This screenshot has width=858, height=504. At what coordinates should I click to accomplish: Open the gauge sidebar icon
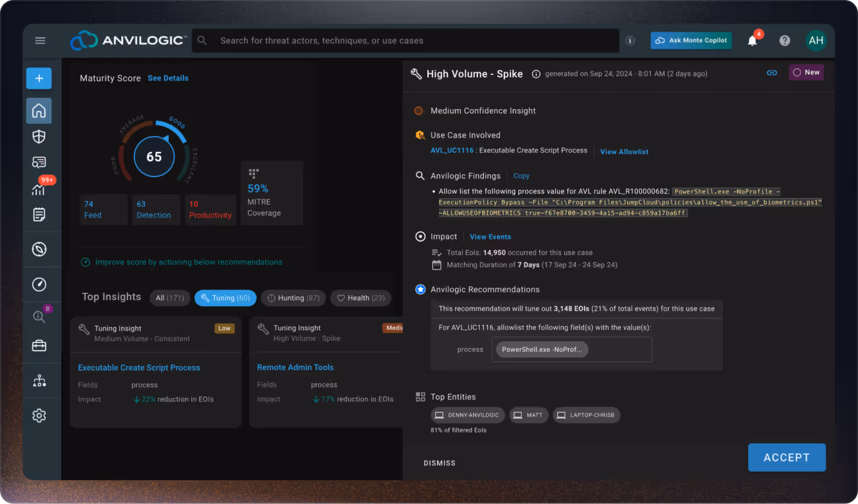[x=39, y=285]
